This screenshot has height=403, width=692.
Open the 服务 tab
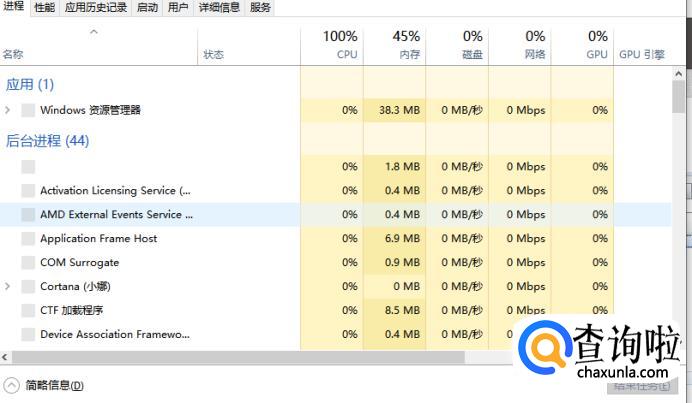point(260,8)
